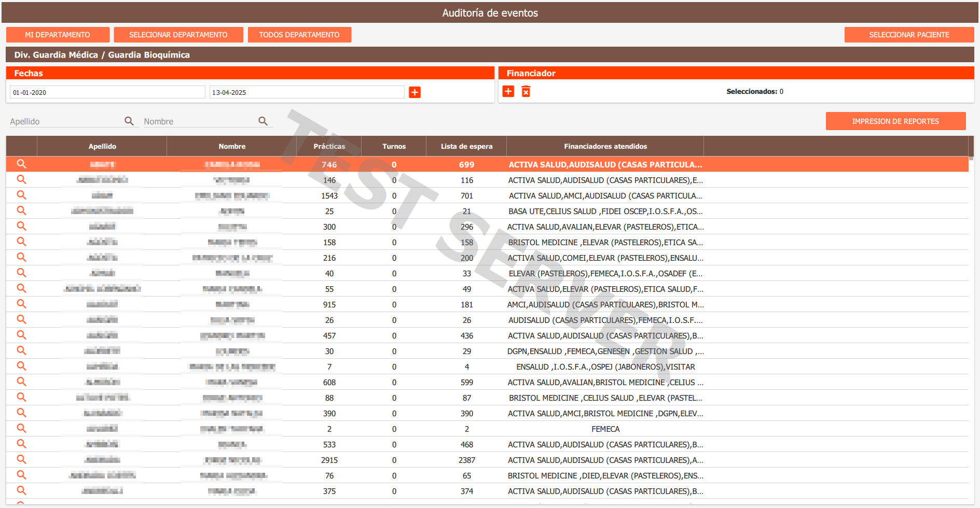
Task: Click the add Financiador plus icon
Action: click(x=508, y=91)
